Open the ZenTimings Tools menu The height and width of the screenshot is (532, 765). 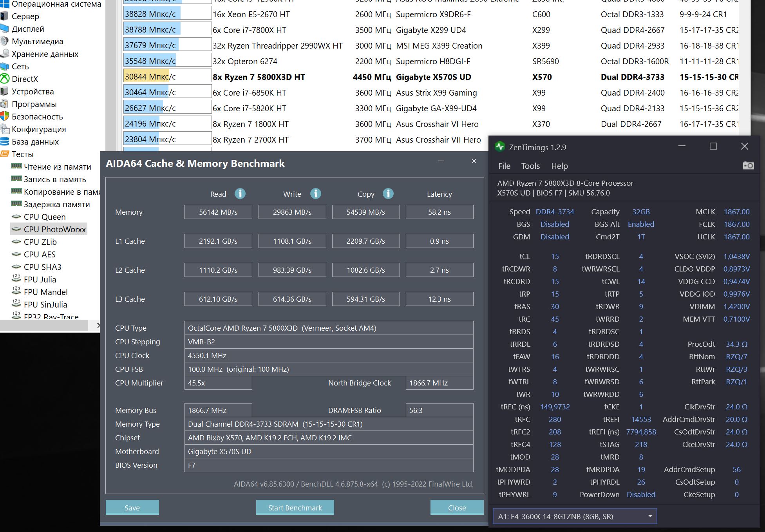click(530, 166)
